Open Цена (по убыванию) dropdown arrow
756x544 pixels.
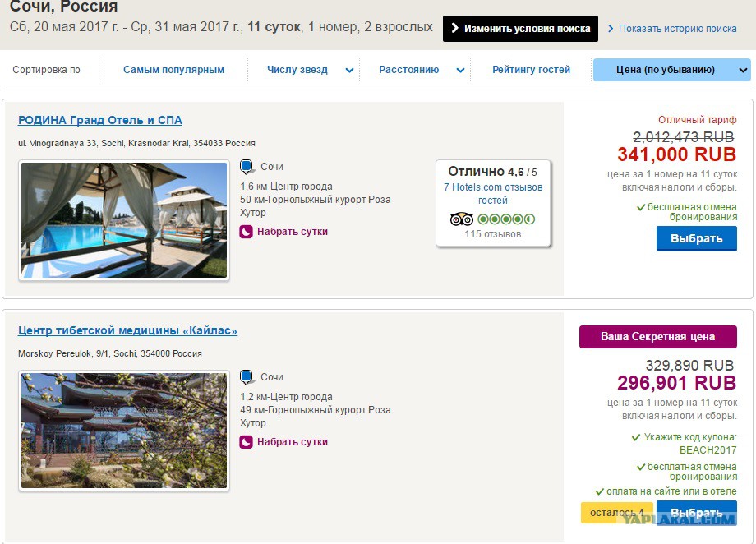tap(743, 71)
